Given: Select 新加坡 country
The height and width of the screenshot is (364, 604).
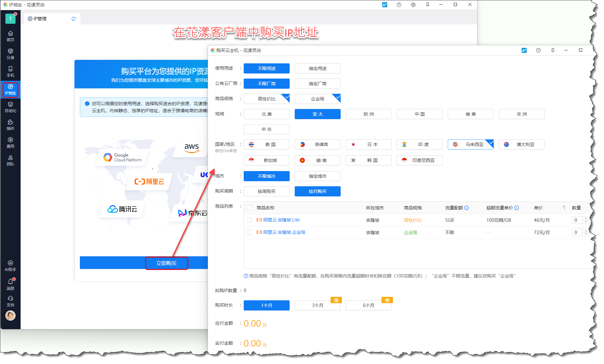Looking at the screenshot, I should pyautogui.click(x=267, y=160).
